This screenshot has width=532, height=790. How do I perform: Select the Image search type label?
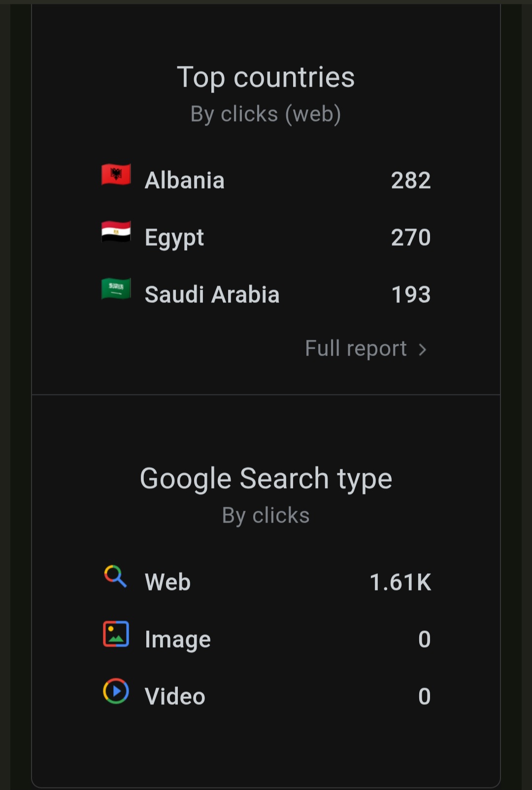178,640
